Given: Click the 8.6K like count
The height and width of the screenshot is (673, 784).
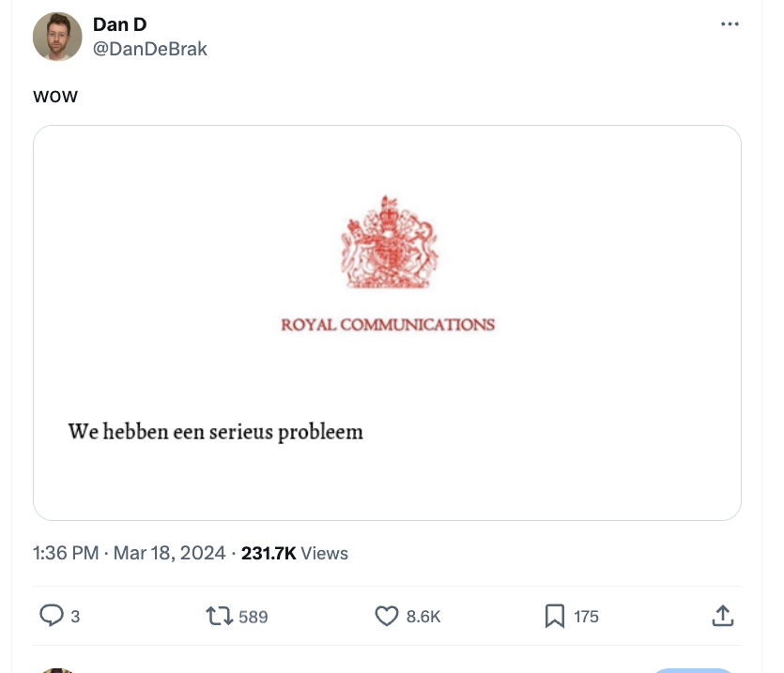Looking at the screenshot, I should pyautogui.click(x=423, y=617).
